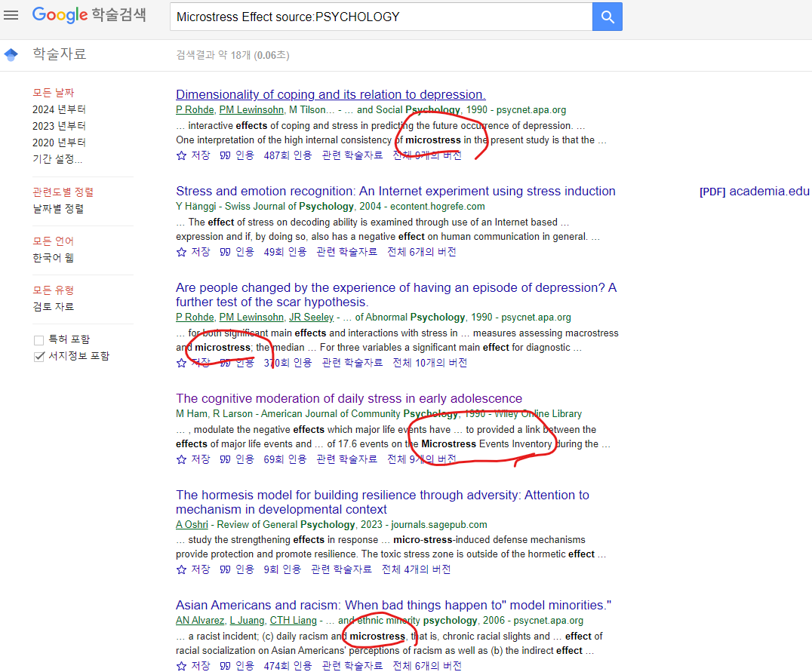Star the Asian Americans and racism result
This screenshot has height=672, width=812.
point(181,665)
